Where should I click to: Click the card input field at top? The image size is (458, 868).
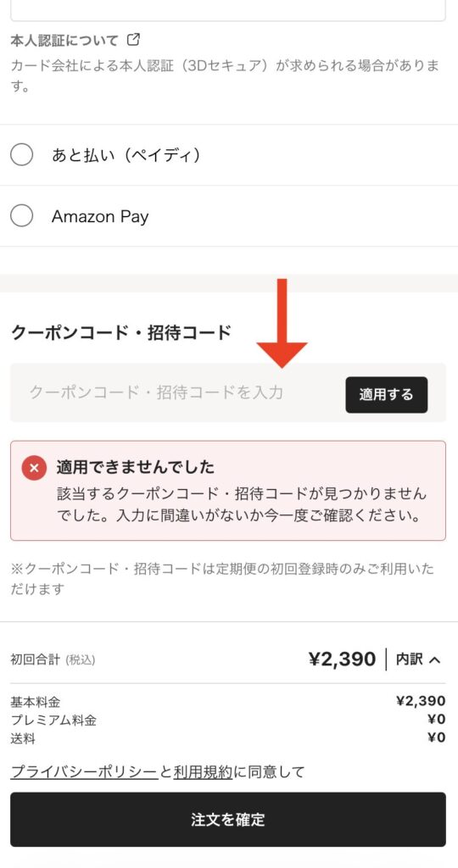pos(228,10)
